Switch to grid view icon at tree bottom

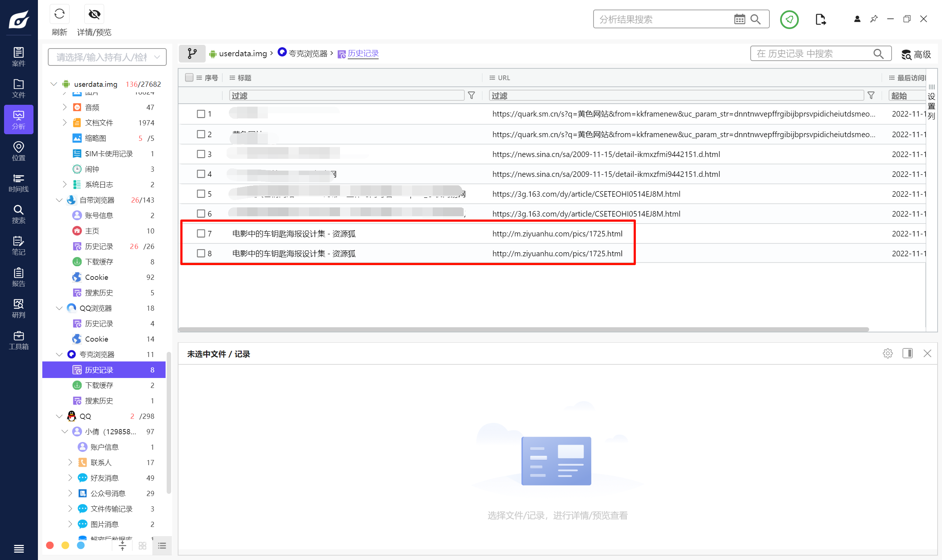[x=142, y=546]
